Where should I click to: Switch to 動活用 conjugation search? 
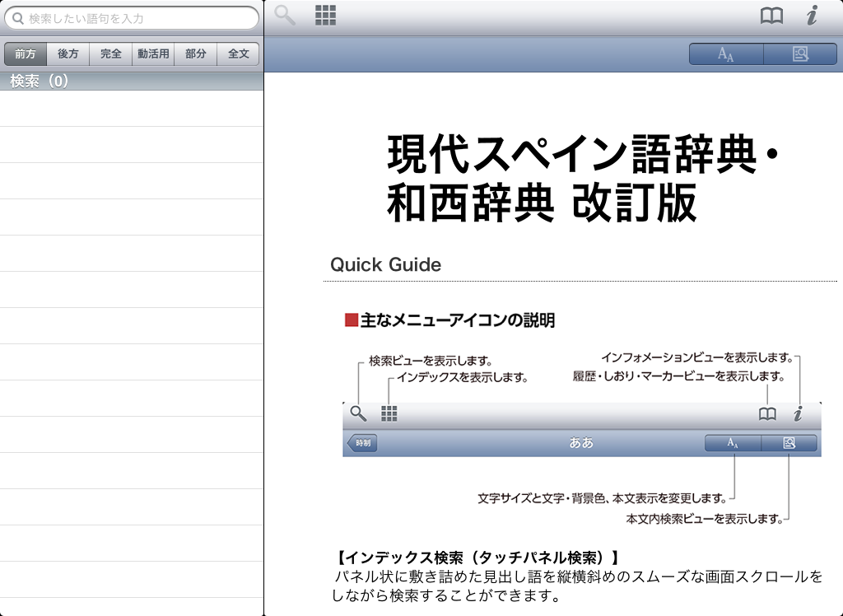[153, 54]
